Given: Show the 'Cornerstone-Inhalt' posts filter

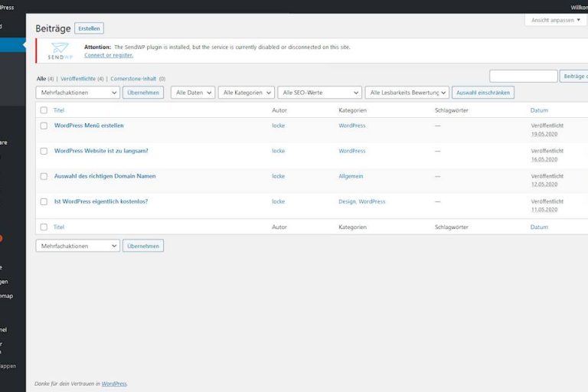Looking at the screenshot, I should pyautogui.click(x=132, y=78).
